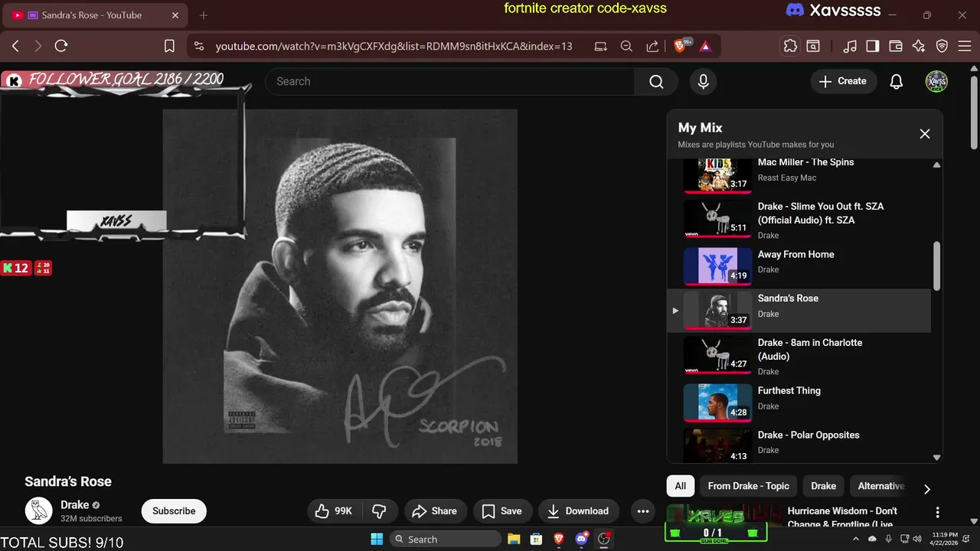Click the playlist scroll up arrow
This screenshot has height=551, width=980.
click(x=936, y=165)
